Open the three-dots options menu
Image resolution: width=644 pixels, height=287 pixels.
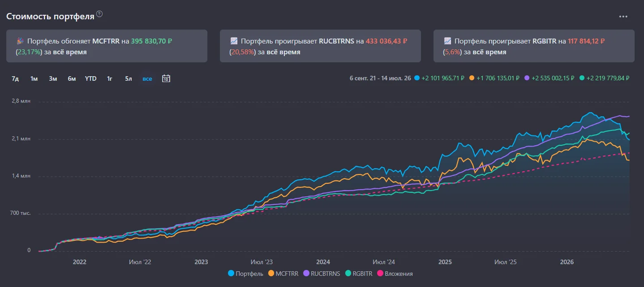pos(623,17)
